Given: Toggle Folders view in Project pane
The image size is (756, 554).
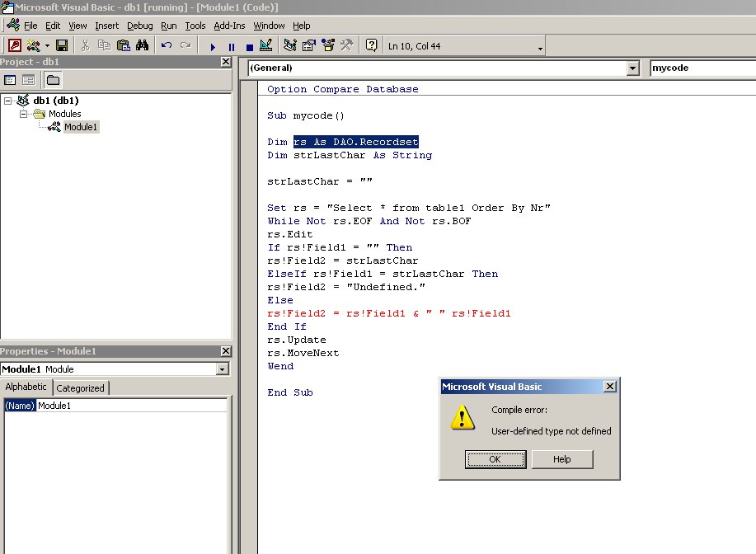Looking at the screenshot, I should [x=53, y=80].
